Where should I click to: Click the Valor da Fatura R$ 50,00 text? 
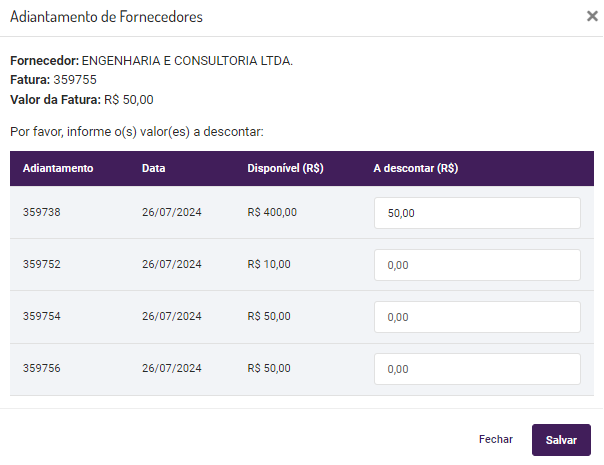[x=82, y=99]
